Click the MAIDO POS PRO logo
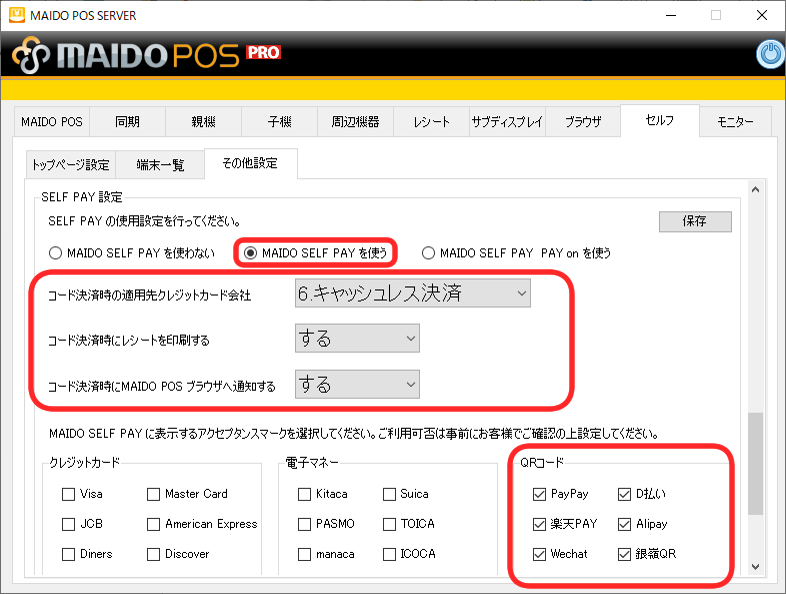This screenshot has width=786, height=594. pos(146,55)
